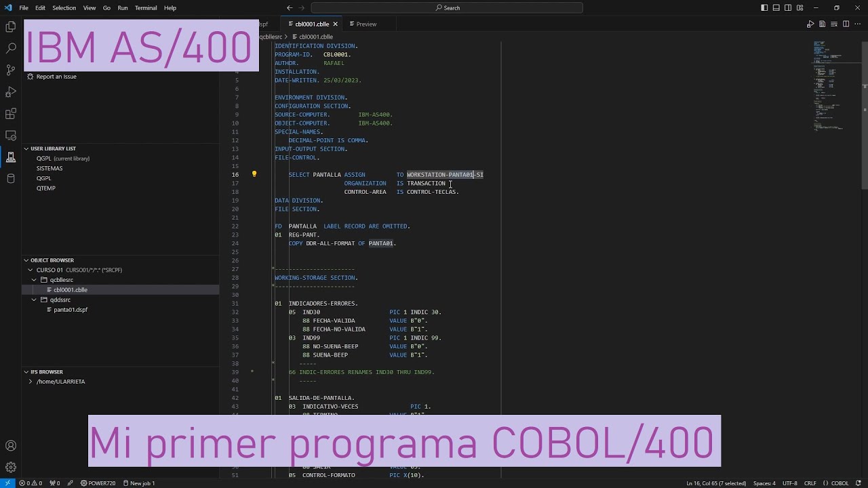Click the remote window indicator in the status bar

7,483
